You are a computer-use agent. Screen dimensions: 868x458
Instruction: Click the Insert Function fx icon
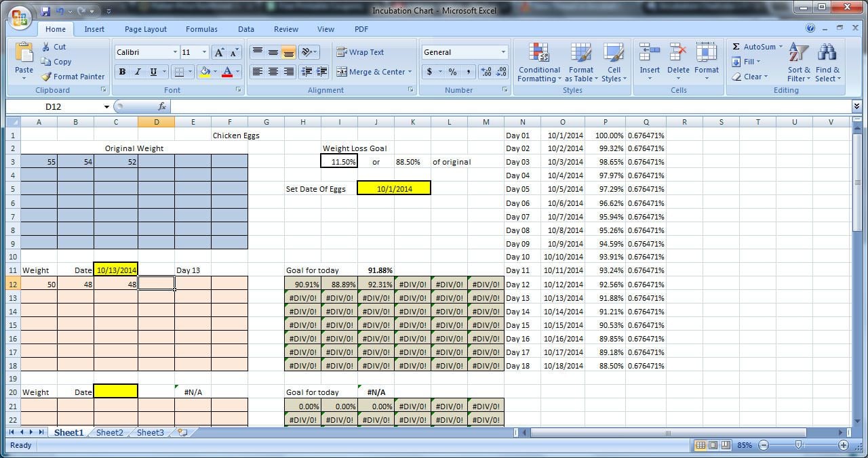[x=162, y=106]
